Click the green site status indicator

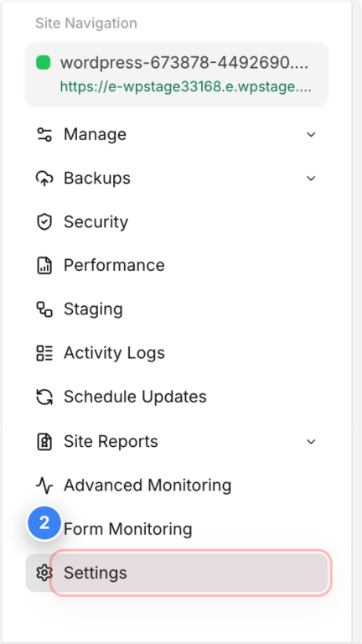(x=44, y=63)
